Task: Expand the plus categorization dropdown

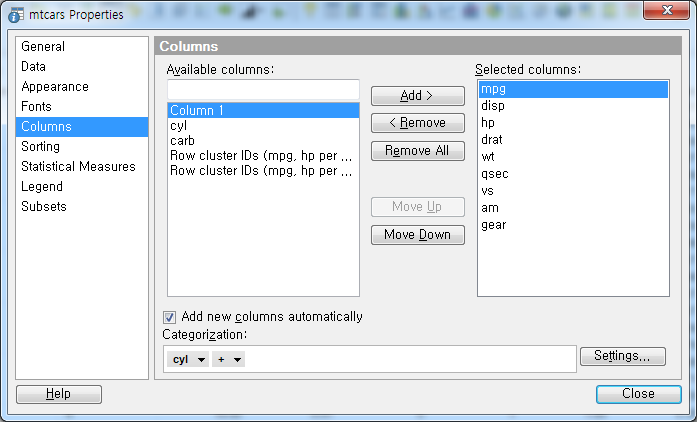Action: pyautogui.click(x=228, y=359)
